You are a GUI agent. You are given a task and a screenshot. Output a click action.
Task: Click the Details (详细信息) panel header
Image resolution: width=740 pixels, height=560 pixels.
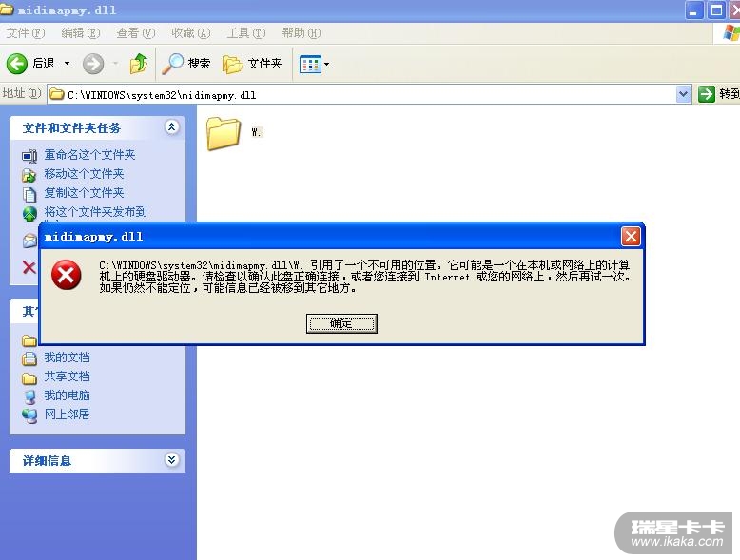pyautogui.click(x=97, y=460)
